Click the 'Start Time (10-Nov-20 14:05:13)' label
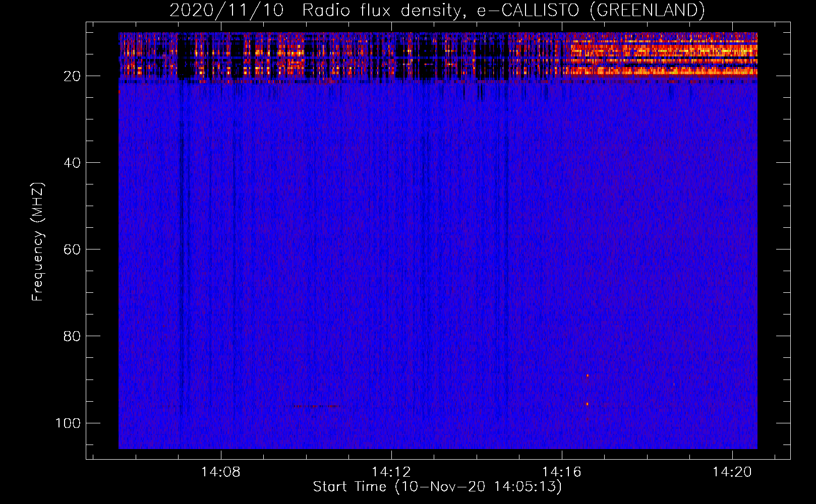The width and height of the screenshot is (816, 504). pyautogui.click(x=437, y=487)
